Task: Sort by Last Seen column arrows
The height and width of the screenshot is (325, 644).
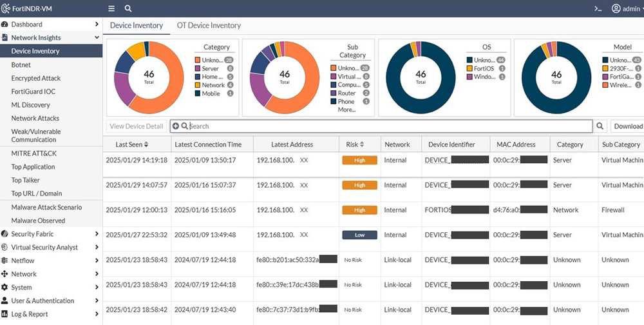Action: click(x=146, y=145)
